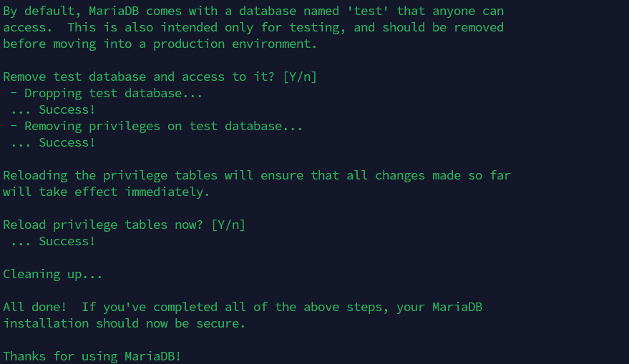Click the "All done!" text
This screenshot has height=364, width=629.
click(x=34, y=307)
